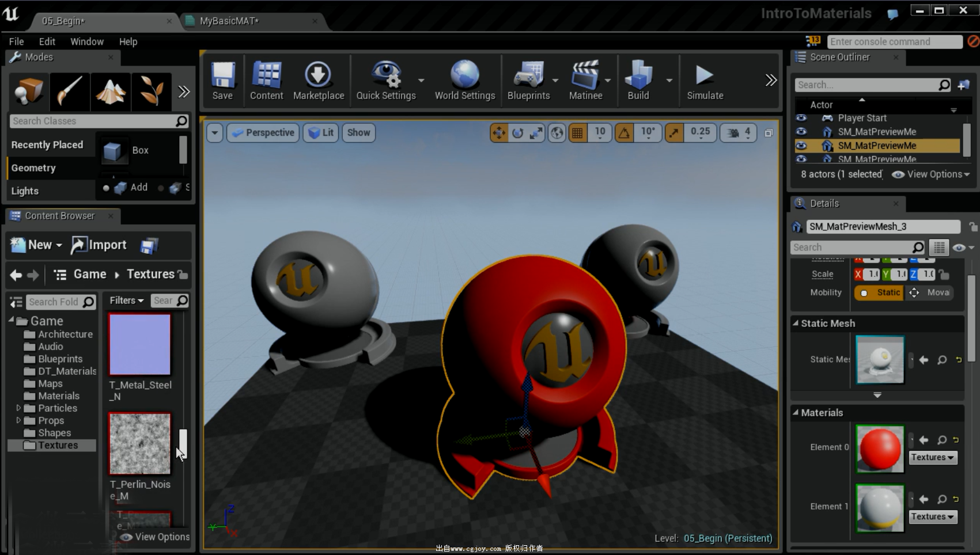Toggle grid snapping
This screenshot has height=555, width=980.
pos(577,133)
